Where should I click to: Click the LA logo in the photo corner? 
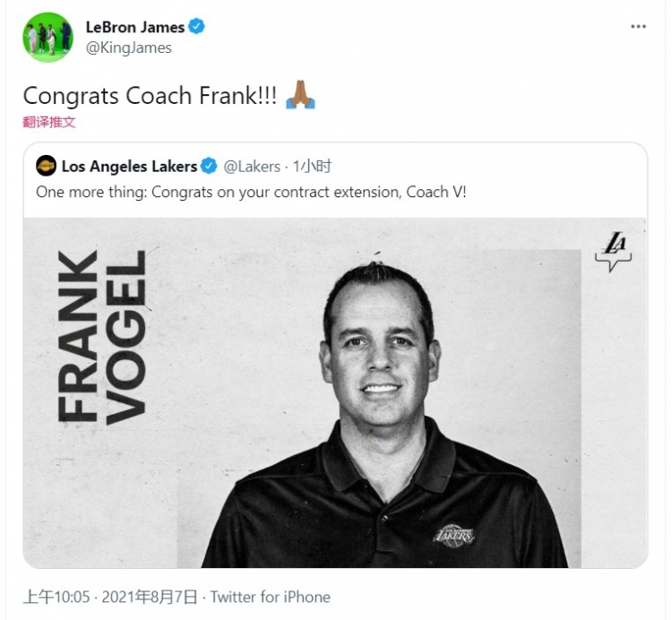[614, 252]
